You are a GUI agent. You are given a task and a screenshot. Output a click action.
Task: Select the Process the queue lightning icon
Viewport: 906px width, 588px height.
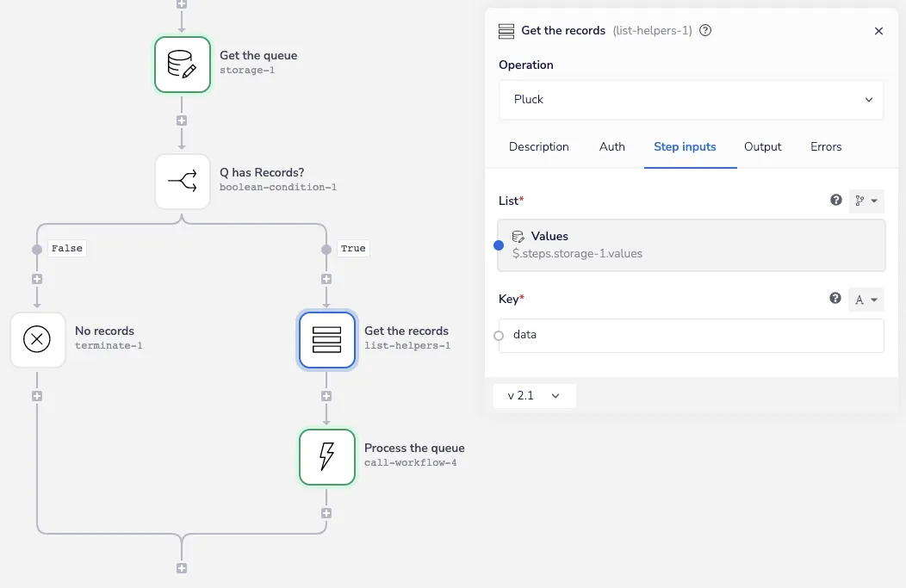[x=326, y=457]
